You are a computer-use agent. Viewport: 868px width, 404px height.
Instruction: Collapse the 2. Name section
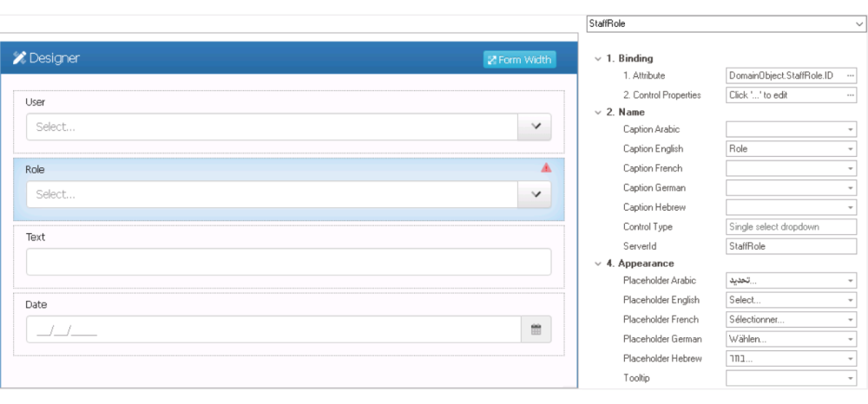597,112
